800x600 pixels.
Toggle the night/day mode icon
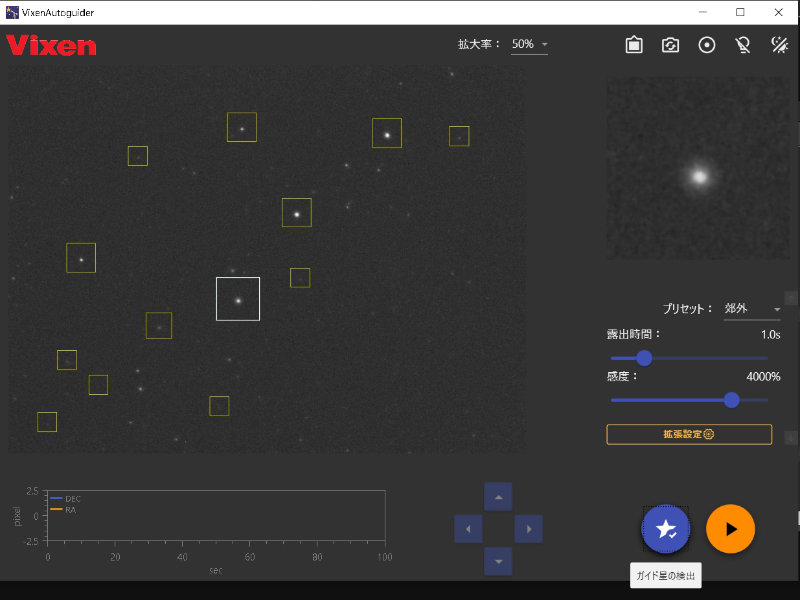click(x=779, y=45)
